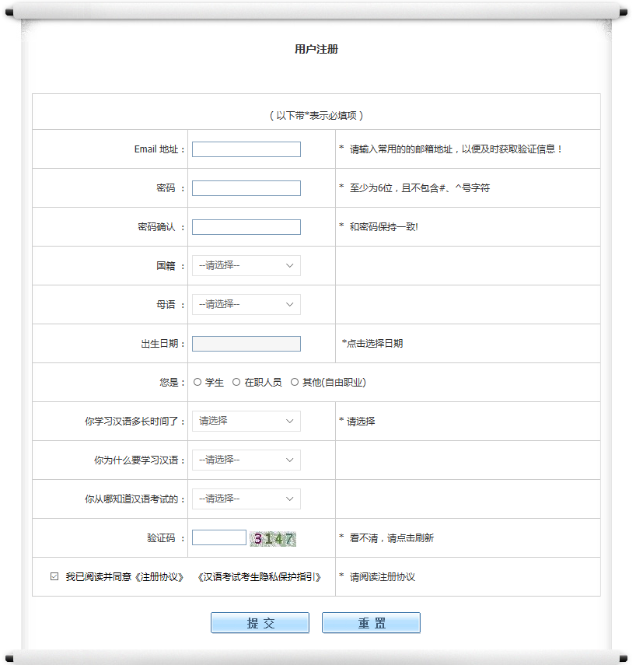Image resolution: width=636 pixels, height=672 pixels.
Task: Expand 你为什么要学习汉语 dropdown
Action: (246, 460)
